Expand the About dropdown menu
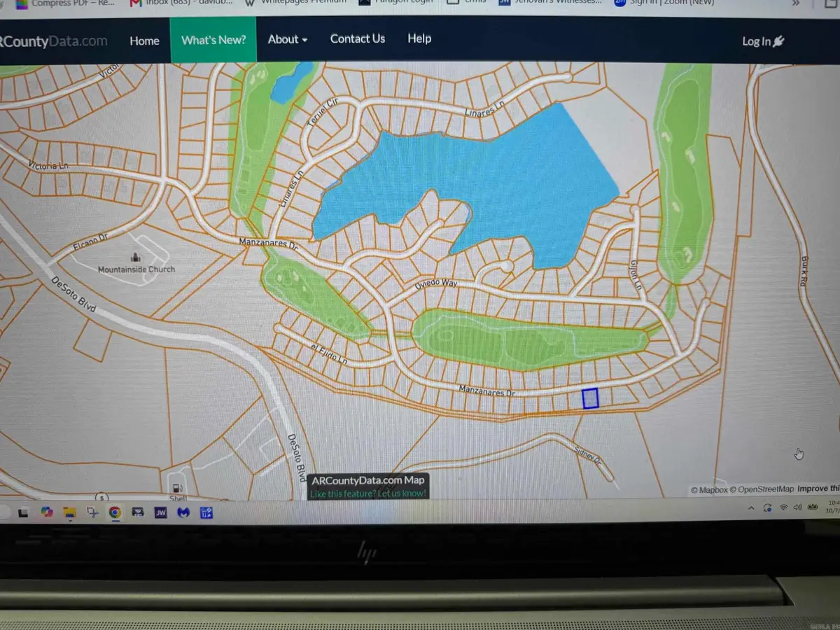Image resolution: width=840 pixels, height=630 pixels. tap(287, 39)
